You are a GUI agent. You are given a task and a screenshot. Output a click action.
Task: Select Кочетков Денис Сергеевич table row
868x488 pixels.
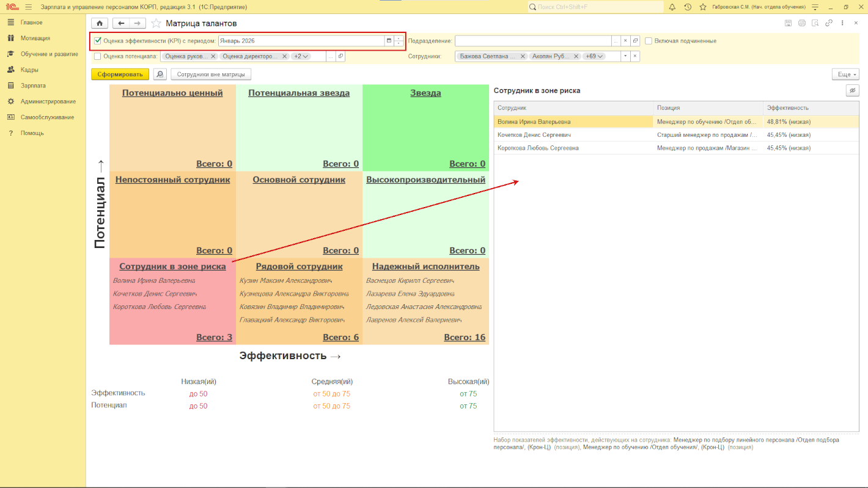click(534, 135)
